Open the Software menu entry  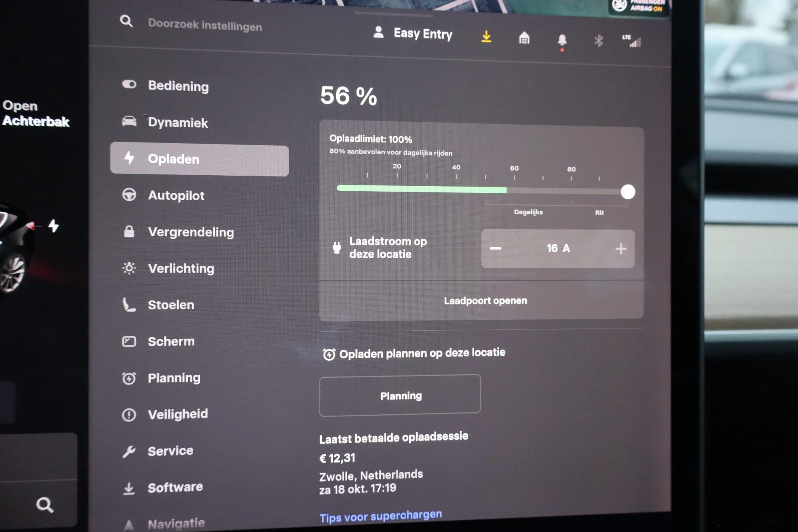[175, 487]
